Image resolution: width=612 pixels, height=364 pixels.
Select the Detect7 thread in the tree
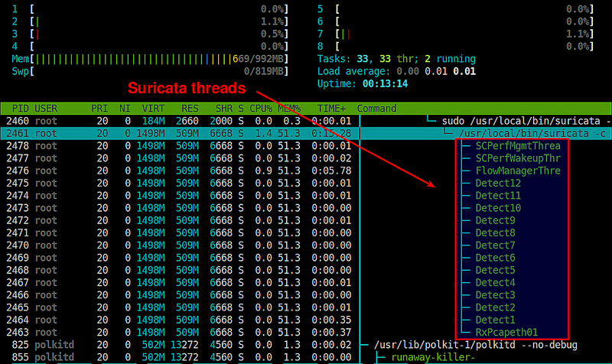(495, 245)
